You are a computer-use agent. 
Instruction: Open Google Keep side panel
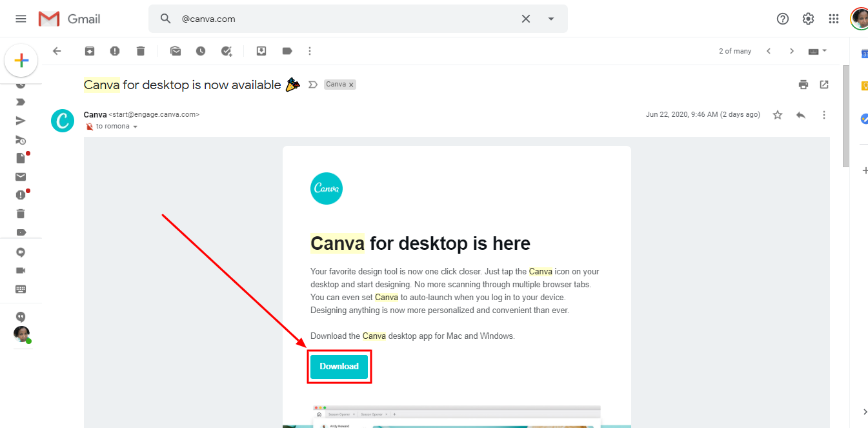(x=864, y=86)
